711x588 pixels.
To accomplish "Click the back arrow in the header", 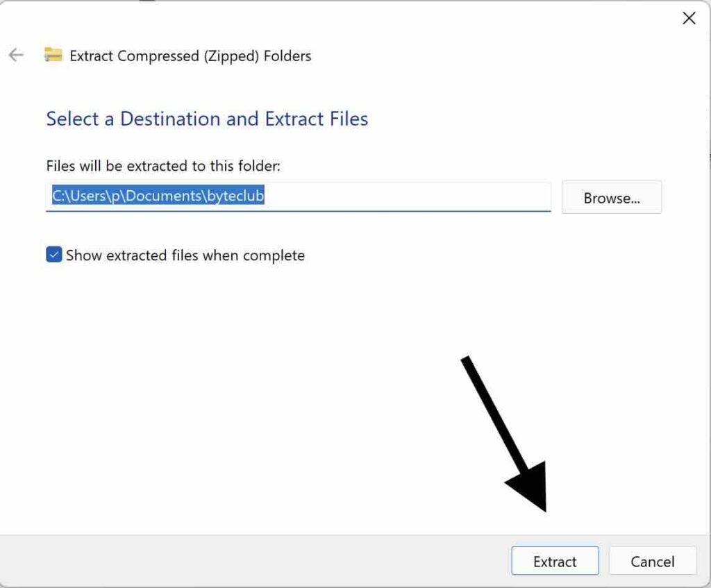I will click(16, 56).
